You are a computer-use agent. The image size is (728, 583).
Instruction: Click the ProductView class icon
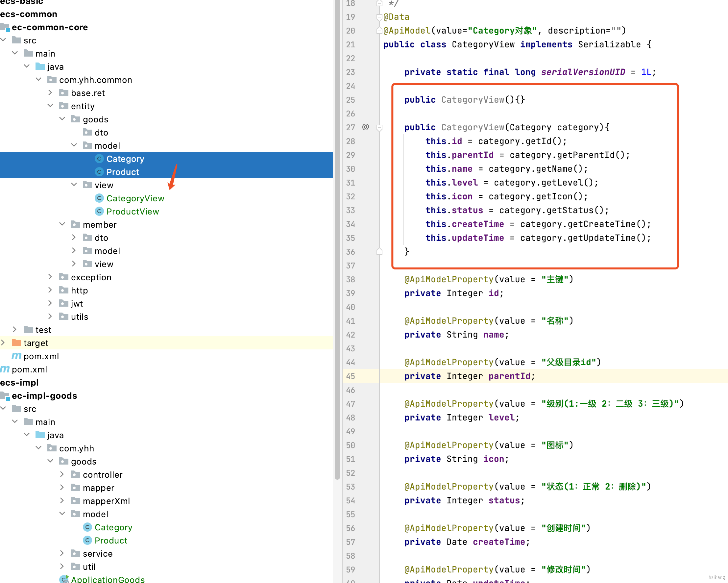99,212
